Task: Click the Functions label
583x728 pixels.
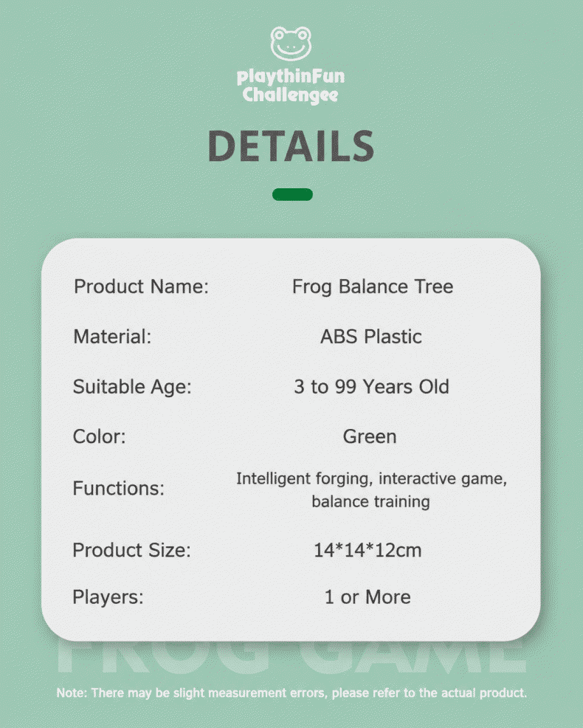Action: pyautogui.click(x=119, y=489)
